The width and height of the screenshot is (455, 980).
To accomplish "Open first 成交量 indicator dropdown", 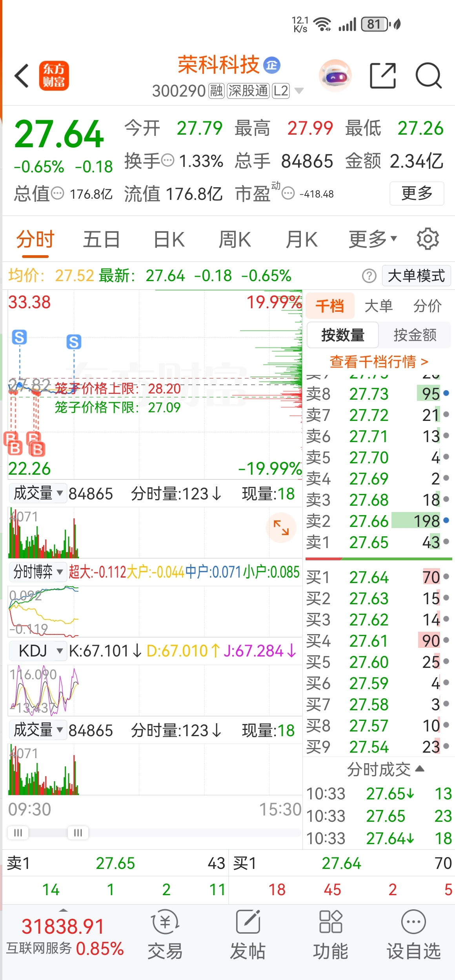I will point(38,493).
